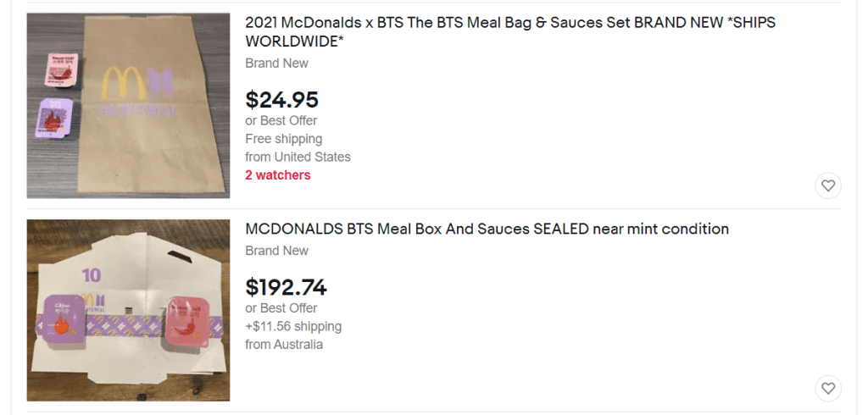Click "from Australia" location text

click(284, 345)
